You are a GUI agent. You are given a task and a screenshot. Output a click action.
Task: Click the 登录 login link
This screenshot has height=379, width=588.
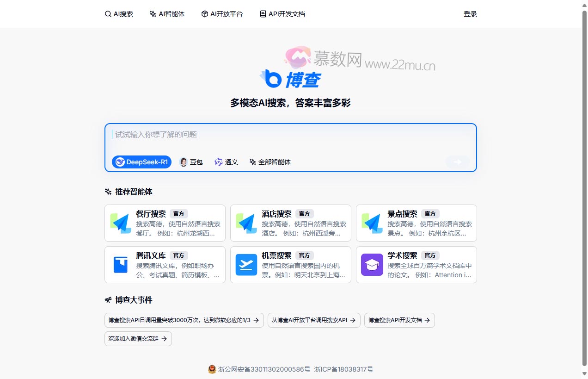tap(470, 14)
